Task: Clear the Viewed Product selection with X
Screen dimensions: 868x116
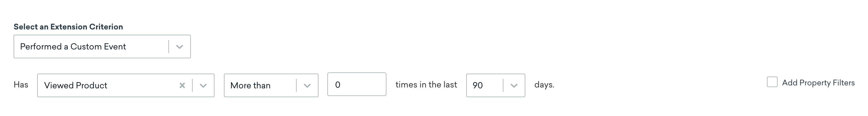Action: point(182,85)
